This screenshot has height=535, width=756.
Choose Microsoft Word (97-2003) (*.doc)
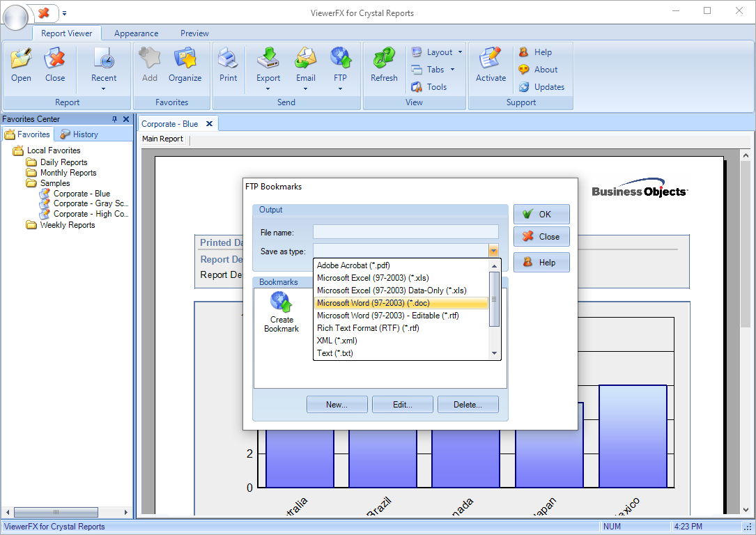[x=401, y=303]
